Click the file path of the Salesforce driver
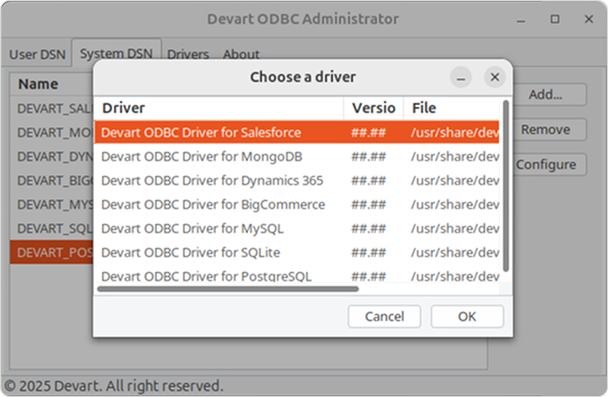Image resolution: width=608 pixels, height=397 pixels. tap(455, 133)
